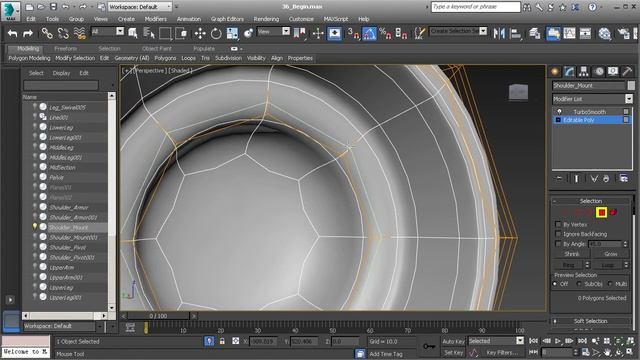Toggle the Percent Snap icon
The height and width of the screenshot is (360, 640).
[385, 33]
